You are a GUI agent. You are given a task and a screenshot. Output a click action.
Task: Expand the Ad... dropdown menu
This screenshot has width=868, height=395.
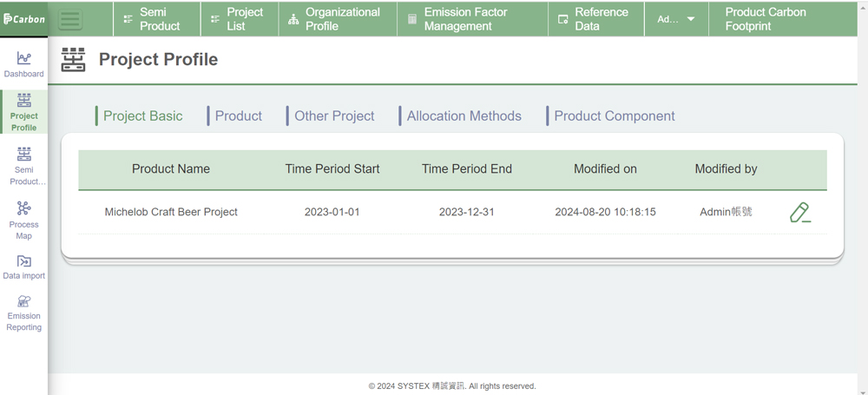(676, 19)
